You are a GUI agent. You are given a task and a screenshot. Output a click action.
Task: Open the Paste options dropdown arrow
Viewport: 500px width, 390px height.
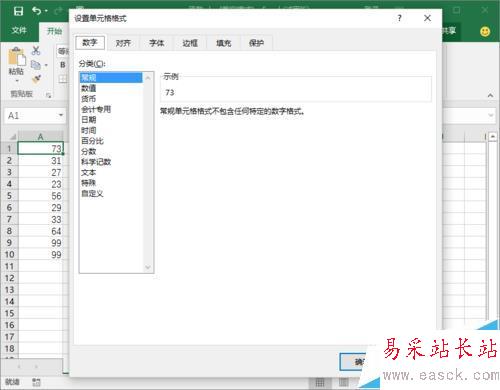pos(17,81)
